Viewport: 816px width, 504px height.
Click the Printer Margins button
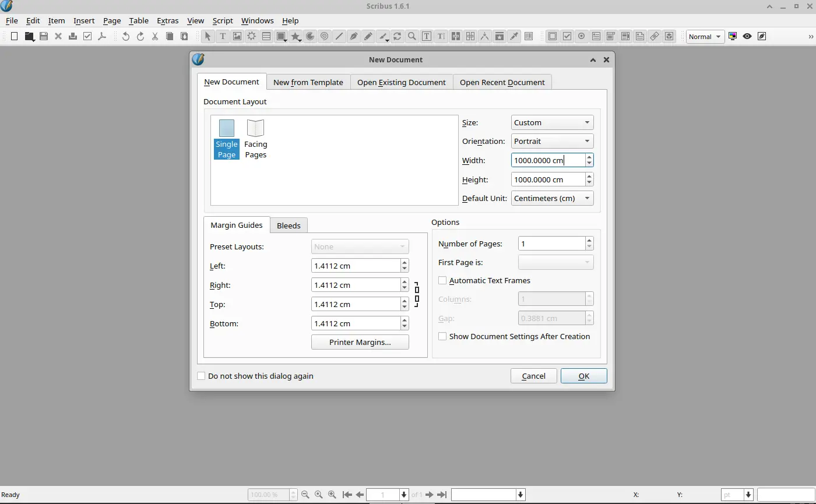(360, 342)
